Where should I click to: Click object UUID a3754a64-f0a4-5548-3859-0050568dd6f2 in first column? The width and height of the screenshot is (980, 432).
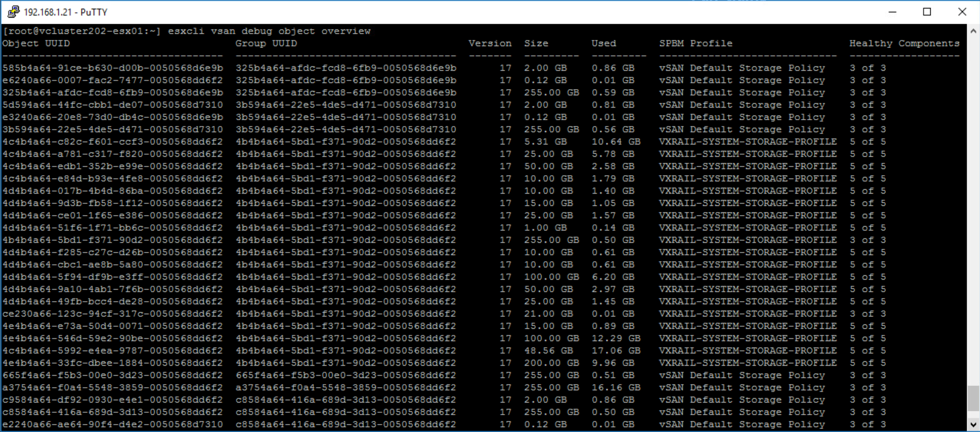(112, 388)
